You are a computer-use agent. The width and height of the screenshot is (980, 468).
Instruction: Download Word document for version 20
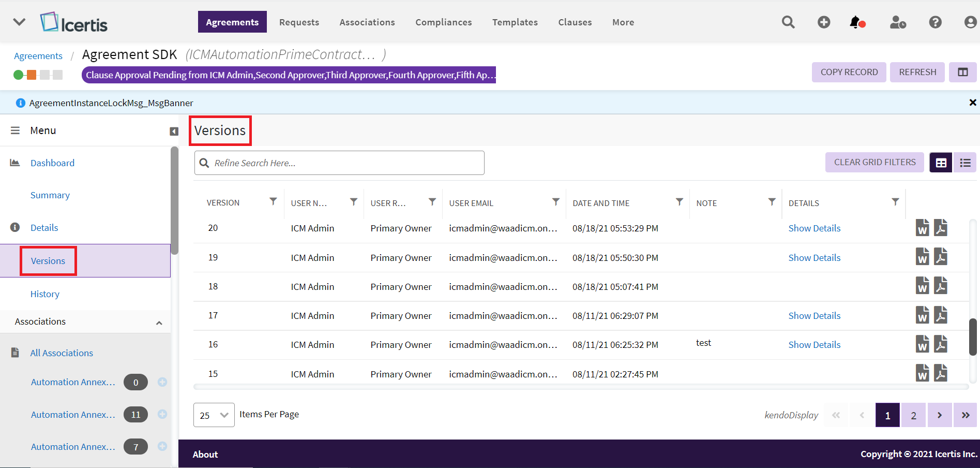click(x=922, y=228)
